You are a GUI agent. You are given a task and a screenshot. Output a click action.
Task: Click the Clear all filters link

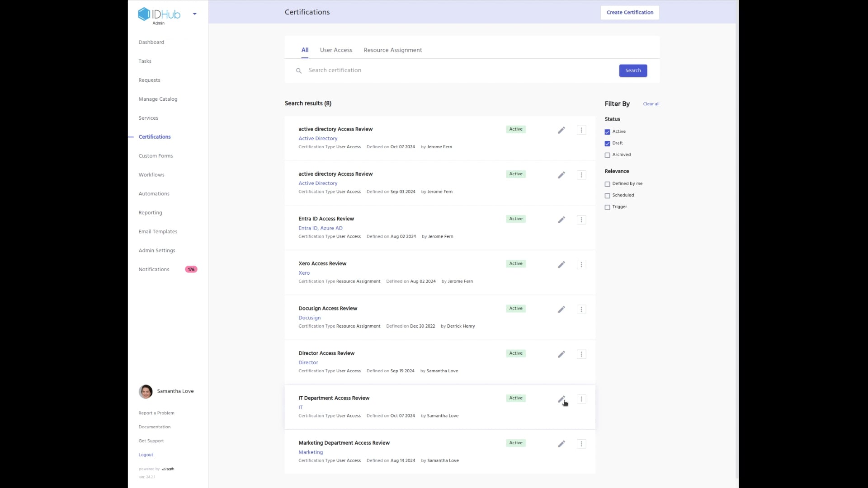coord(651,103)
